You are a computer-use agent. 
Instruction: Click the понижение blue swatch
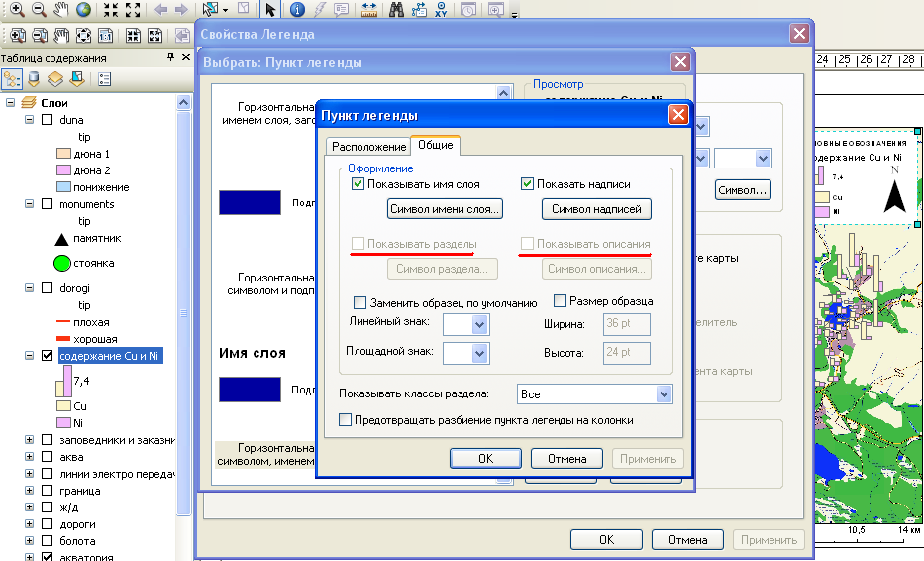click(x=63, y=187)
